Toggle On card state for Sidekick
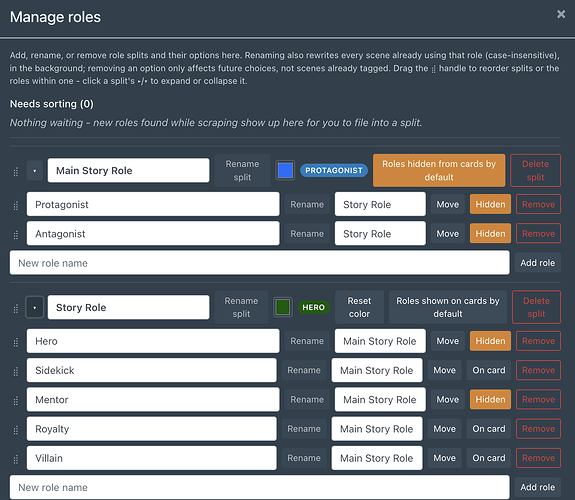 [x=489, y=370]
